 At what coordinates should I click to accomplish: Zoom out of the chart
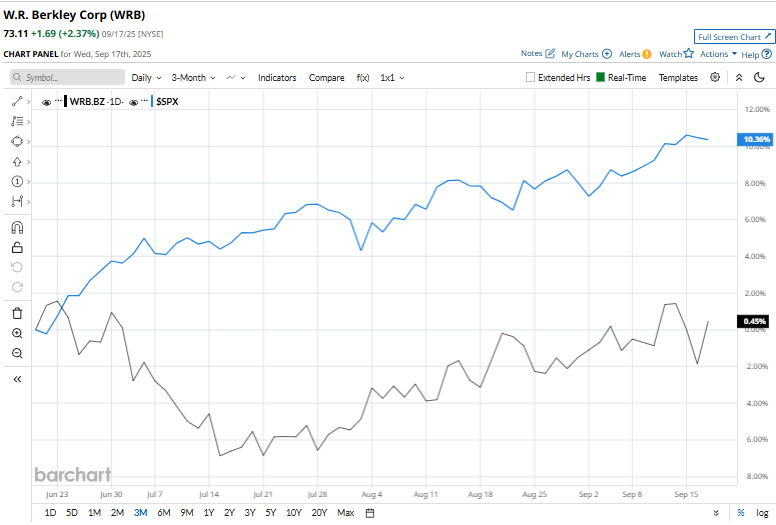point(17,353)
